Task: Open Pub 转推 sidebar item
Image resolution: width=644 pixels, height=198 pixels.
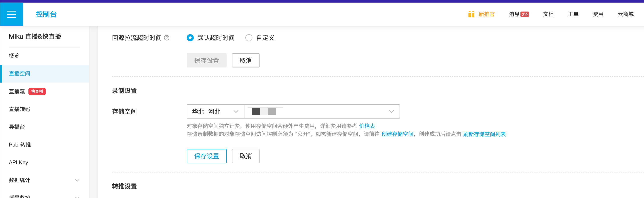Action: pyautogui.click(x=44, y=145)
